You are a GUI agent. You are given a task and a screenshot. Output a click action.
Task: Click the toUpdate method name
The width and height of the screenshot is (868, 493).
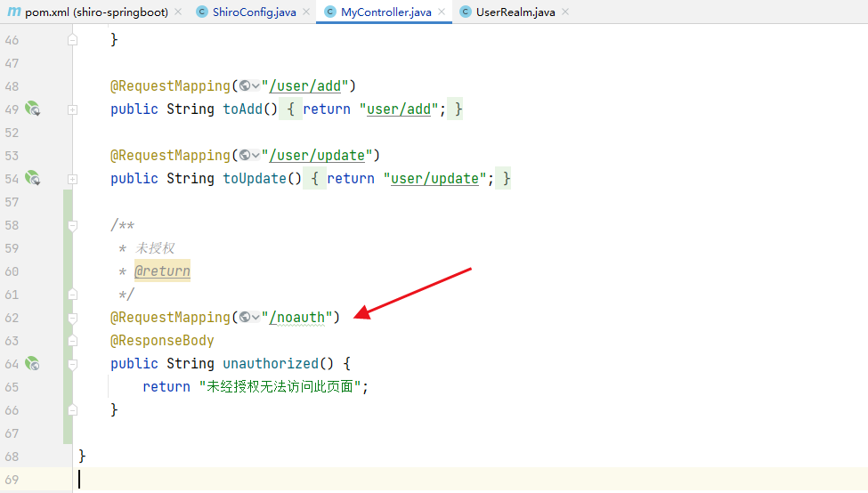[255, 179]
